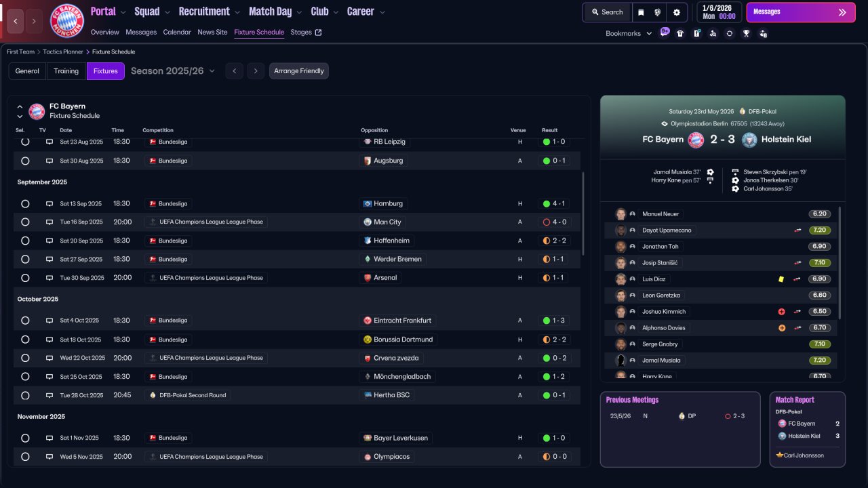Switch to the Fixtures tab

(x=106, y=71)
